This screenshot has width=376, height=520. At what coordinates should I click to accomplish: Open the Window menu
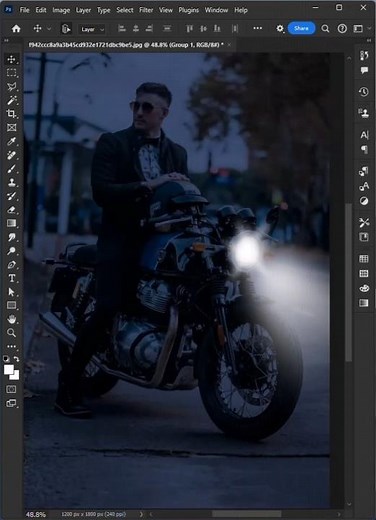pyautogui.click(x=216, y=10)
